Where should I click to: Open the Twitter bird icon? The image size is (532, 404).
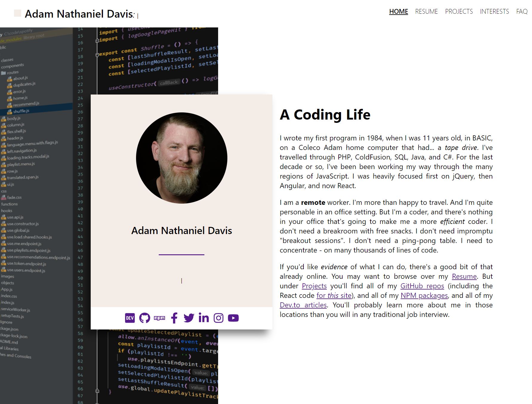(x=189, y=318)
